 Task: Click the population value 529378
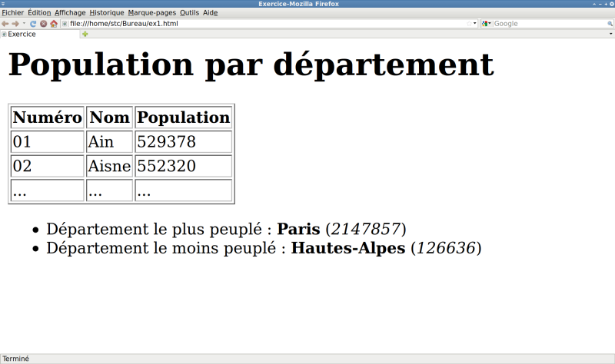pos(184,141)
